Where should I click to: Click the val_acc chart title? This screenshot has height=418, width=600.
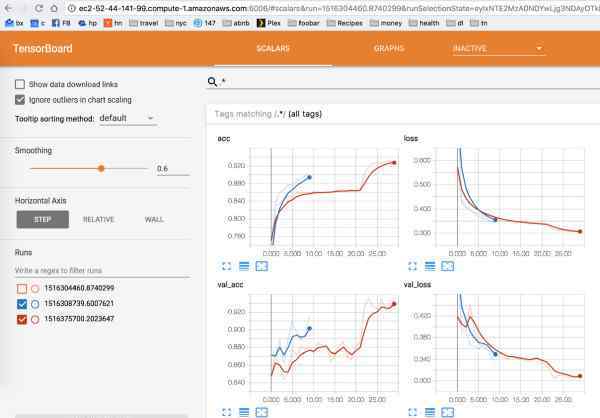[x=230, y=284]
